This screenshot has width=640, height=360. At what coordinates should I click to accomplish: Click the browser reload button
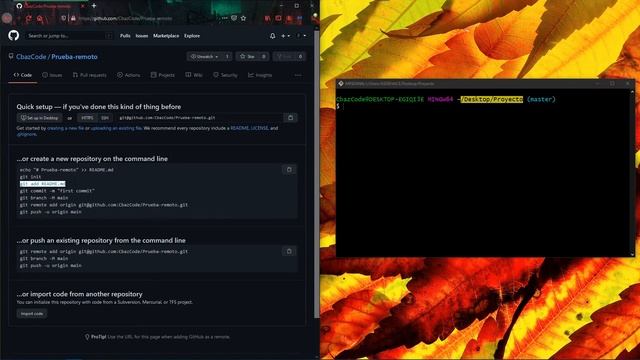point(29,18)
